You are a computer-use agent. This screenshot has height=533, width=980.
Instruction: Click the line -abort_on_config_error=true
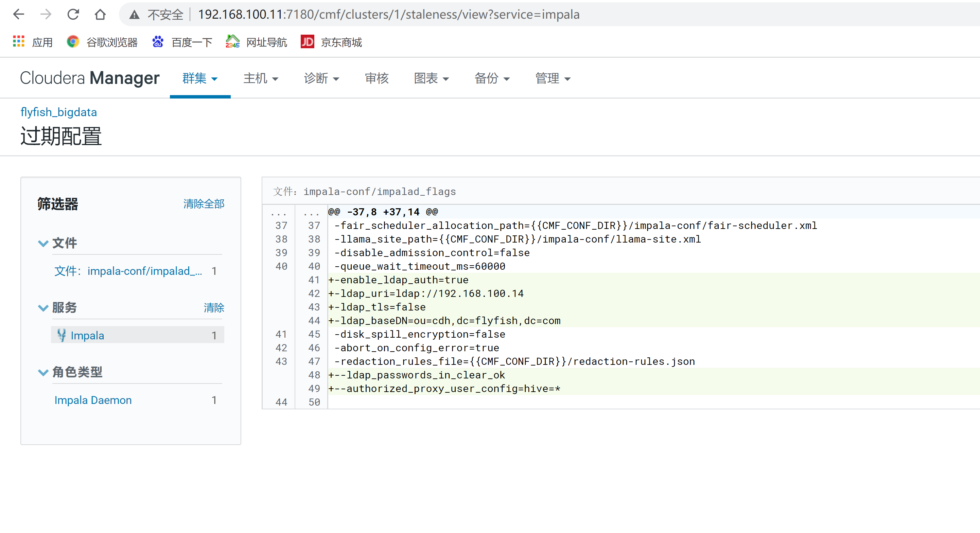point(417,348)
